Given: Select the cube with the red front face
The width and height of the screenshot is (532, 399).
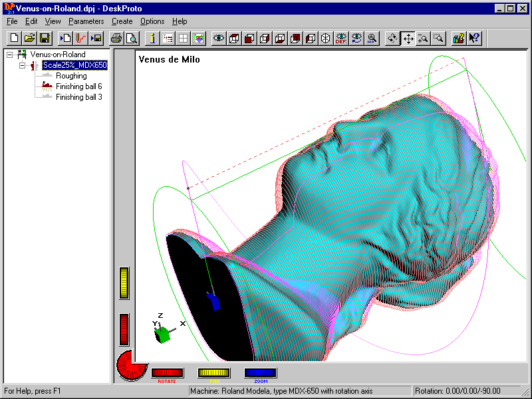Looking at the screenshot, I should pyautogui.click(x=249, y=38).
